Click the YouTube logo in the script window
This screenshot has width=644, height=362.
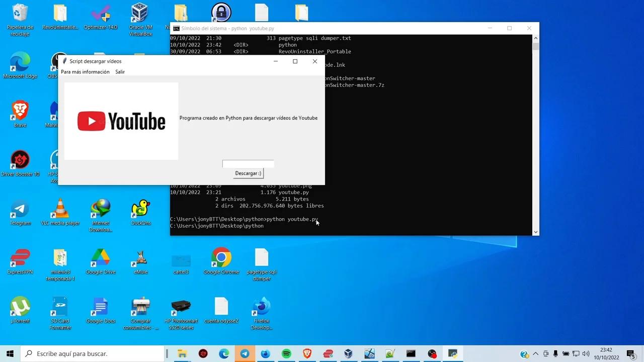(x=121, y=121)
